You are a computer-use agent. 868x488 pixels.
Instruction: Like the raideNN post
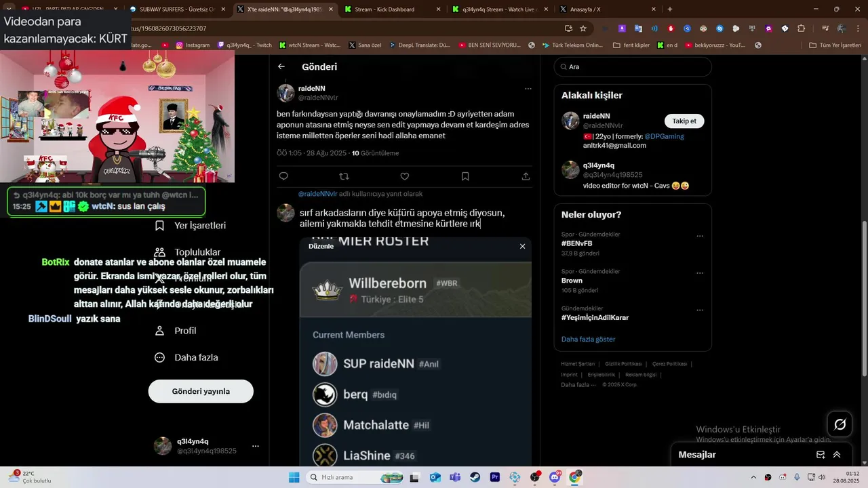pos(405,176)
